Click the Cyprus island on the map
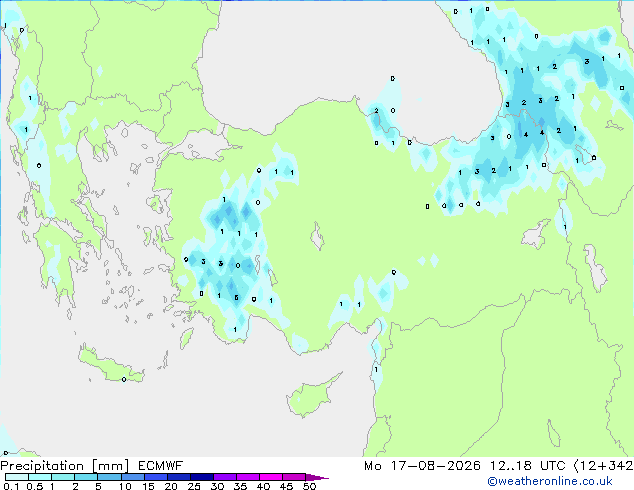 (x=309, y=397)
